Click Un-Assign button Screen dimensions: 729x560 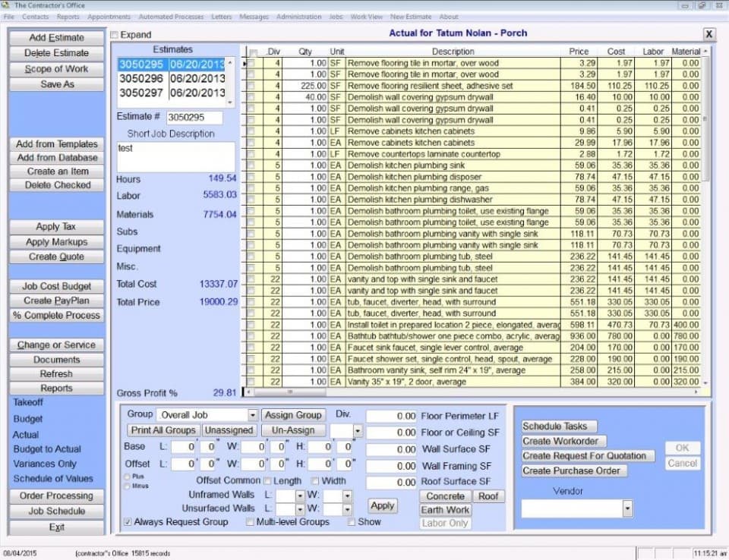coord(293,430)
